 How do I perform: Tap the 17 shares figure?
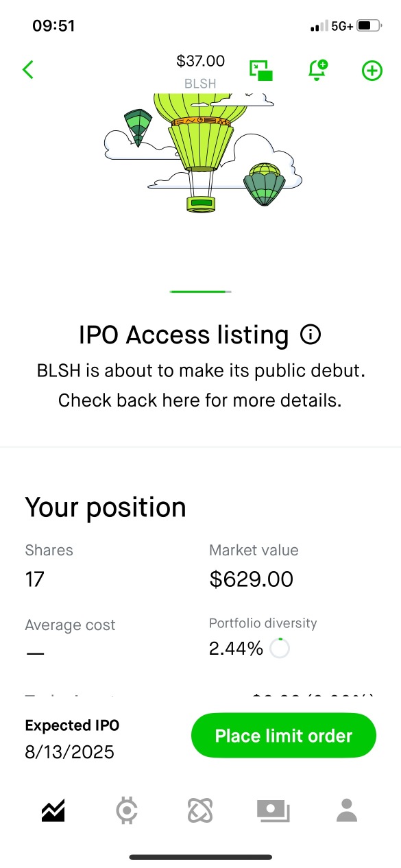click(x=34, y=579)
